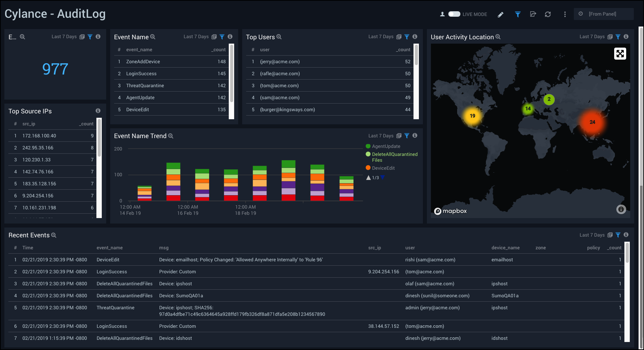644x350 pixels.
Task: Open the dashboard edit pencil icon
Action: 500,14
